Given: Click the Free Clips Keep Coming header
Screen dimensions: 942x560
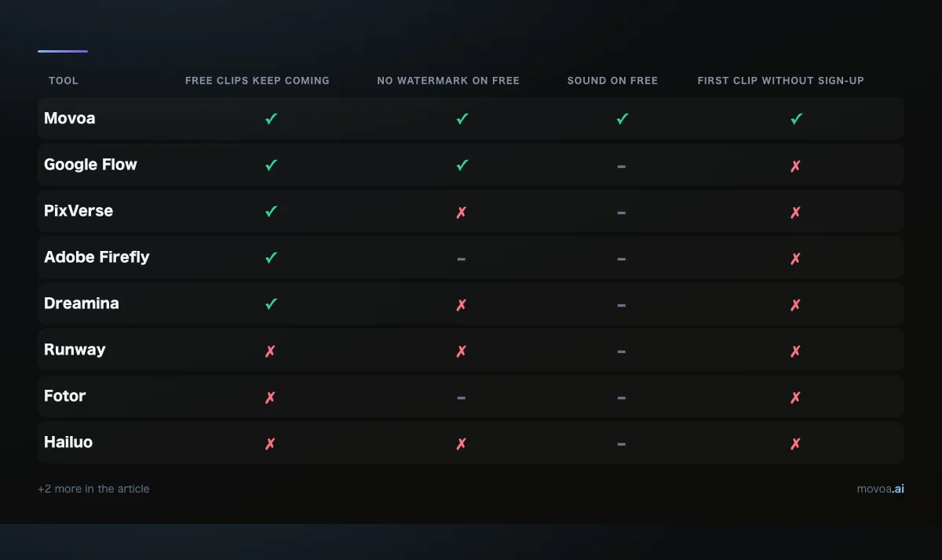Looking at the screenshot, I should pos(257,81).
